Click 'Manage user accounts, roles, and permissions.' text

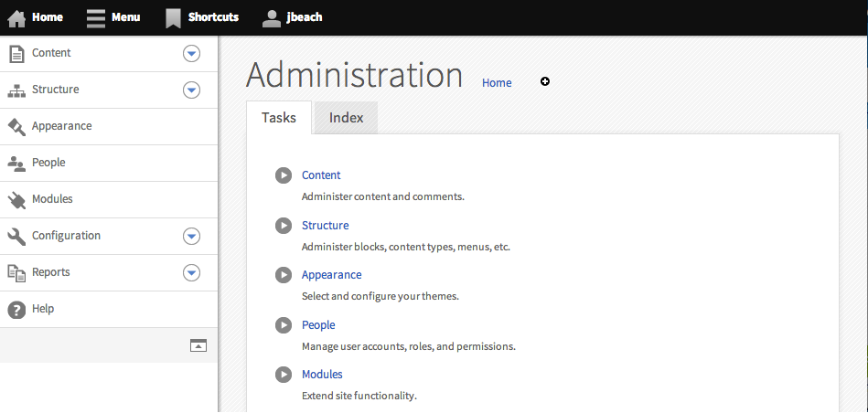coord(409,346)
